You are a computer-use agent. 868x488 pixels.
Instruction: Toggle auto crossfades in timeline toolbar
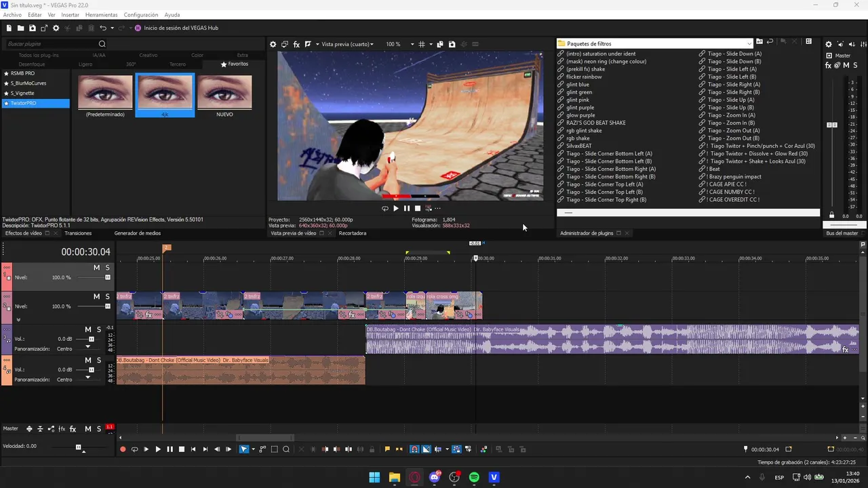pos(426,449)
